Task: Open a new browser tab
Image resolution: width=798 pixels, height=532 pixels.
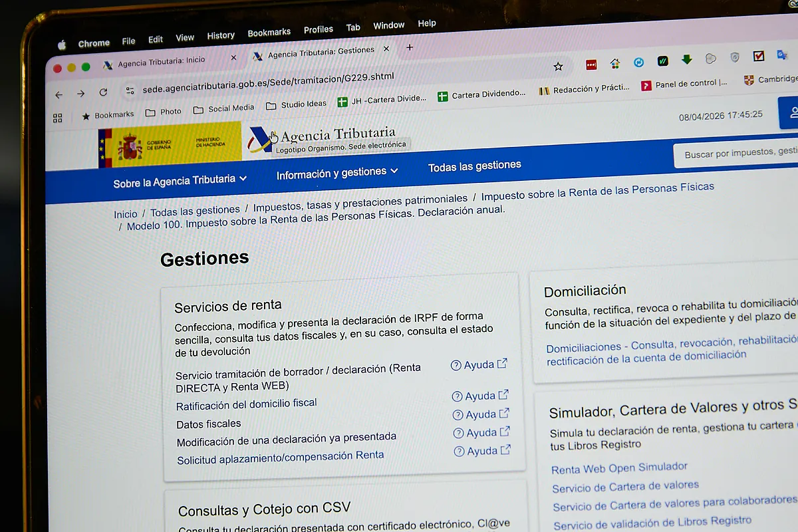Action: (410, 47)
